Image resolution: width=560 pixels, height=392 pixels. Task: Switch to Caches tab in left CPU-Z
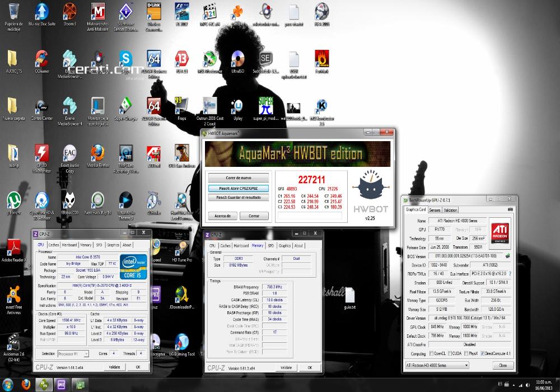click(x=54, y=245)
